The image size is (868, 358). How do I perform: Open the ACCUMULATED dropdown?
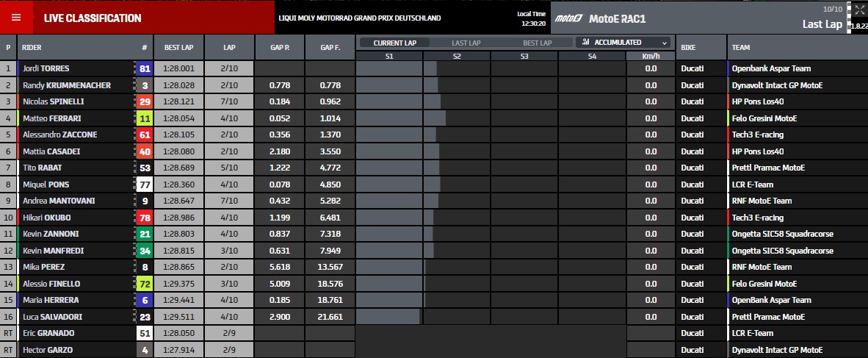click(623, 43)
